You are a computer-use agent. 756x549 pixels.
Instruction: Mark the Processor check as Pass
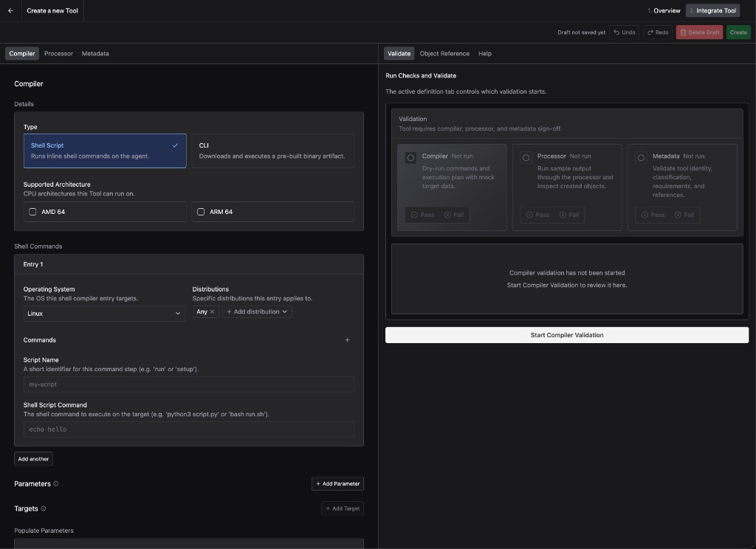point(537,215)
